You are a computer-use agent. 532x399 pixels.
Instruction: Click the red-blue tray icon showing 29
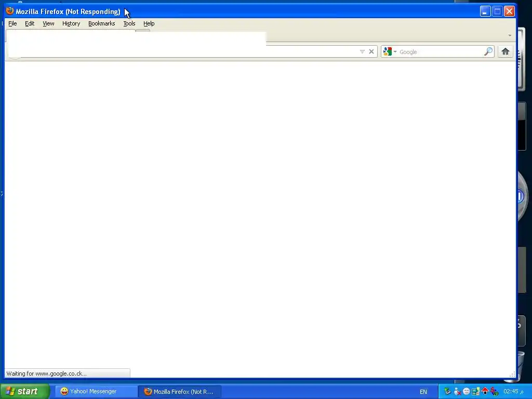[495, 392]
